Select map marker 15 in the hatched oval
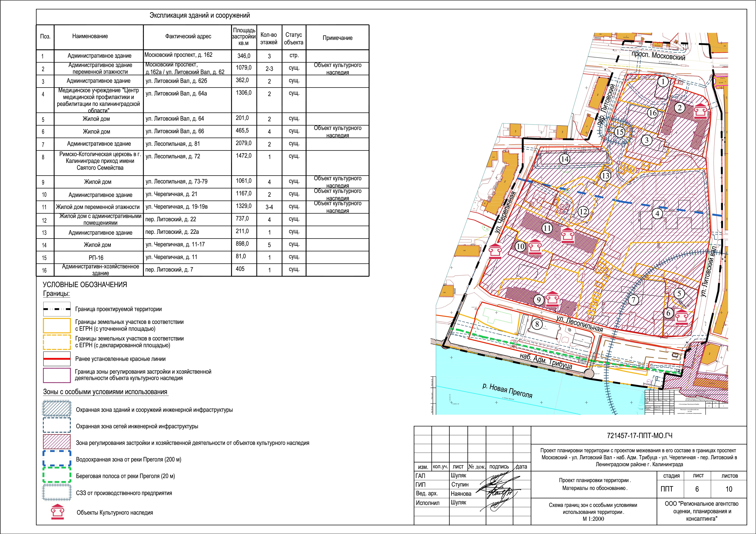Image resolution: width=756 pixels, height=534 pixels. tap(620, 132)
